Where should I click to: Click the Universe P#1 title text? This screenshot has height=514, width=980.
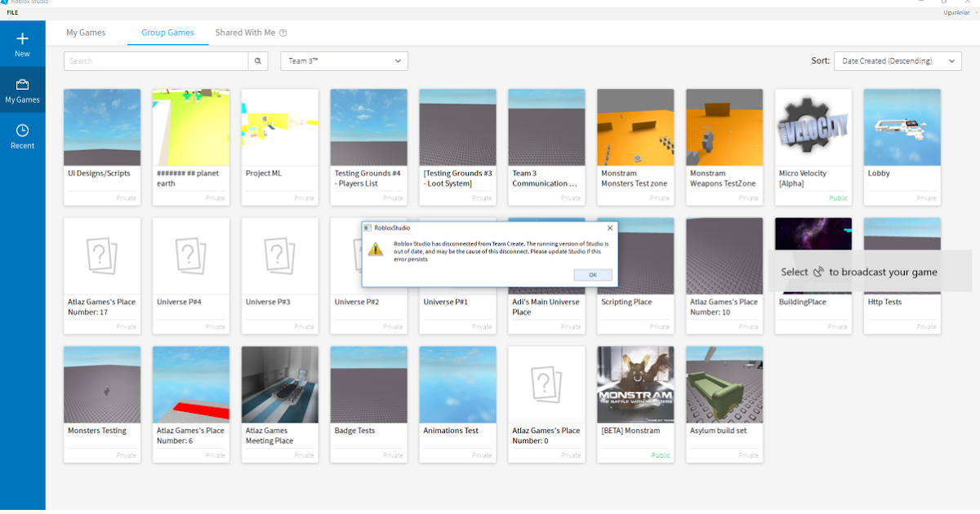click(445, 302)
